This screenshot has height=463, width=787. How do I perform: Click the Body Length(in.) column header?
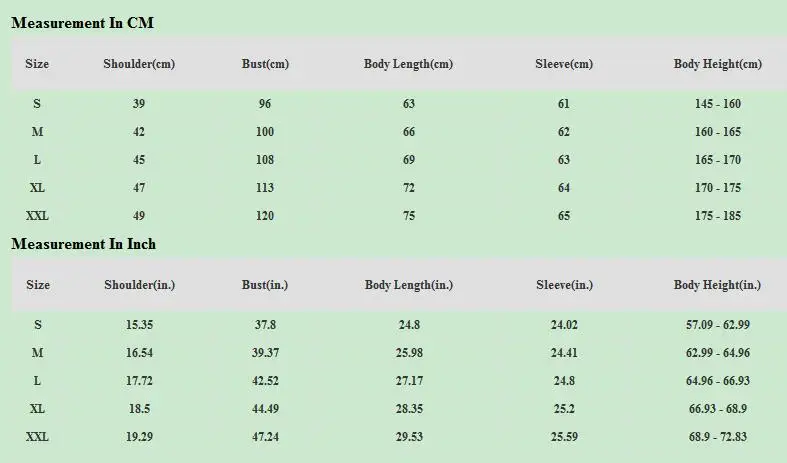[x=408, y=285]
